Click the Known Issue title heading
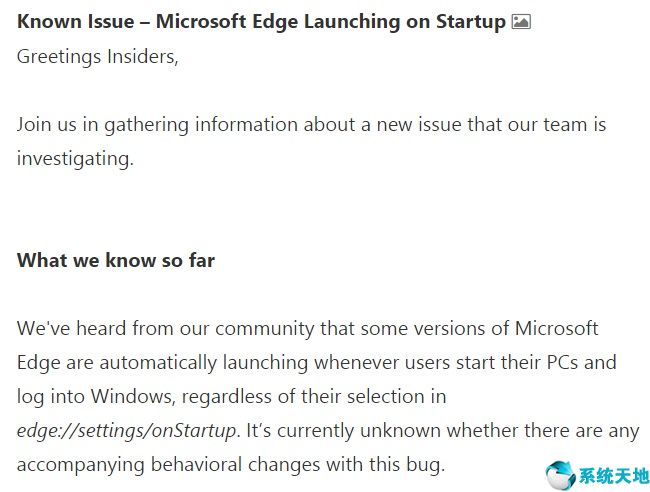This screenshot has width=650, height=492. click(261, 21)
